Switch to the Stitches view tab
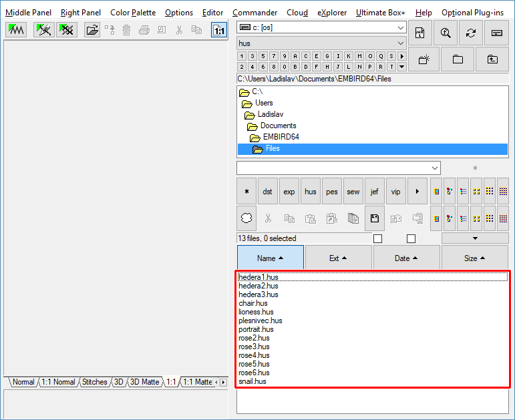 pyautogui.click(x=94, y=382)
